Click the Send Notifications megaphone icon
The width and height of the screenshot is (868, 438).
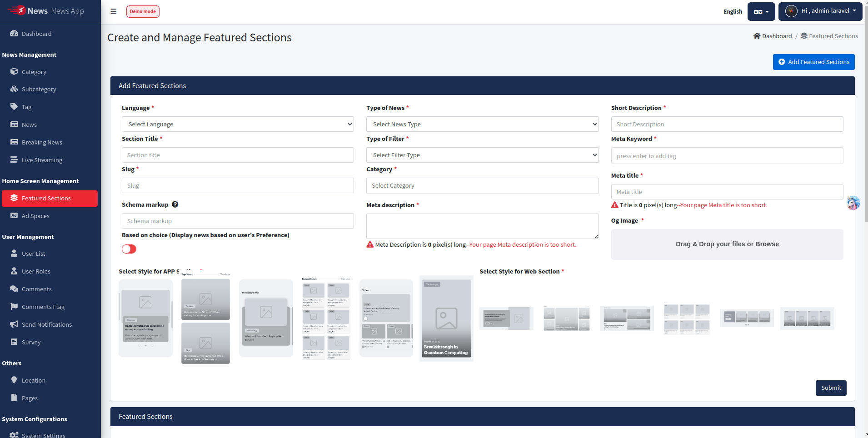(14, 324)
